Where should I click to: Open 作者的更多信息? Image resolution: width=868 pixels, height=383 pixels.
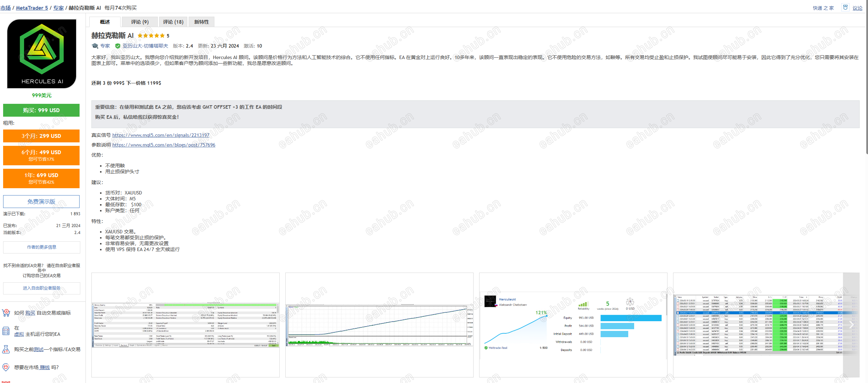pyautogui.click(x=42, y=247)
